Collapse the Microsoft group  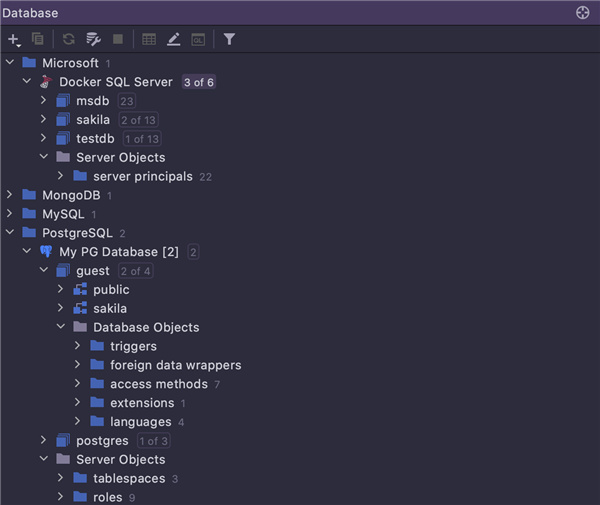pos(10,62)
